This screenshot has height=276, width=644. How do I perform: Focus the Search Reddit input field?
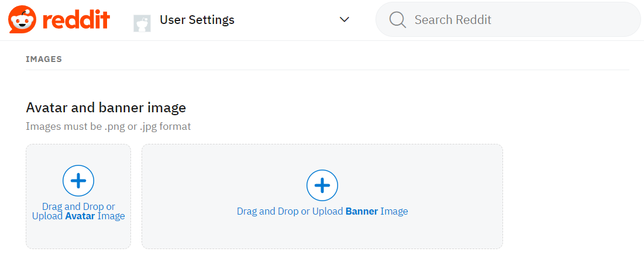[x=497, y=20]
